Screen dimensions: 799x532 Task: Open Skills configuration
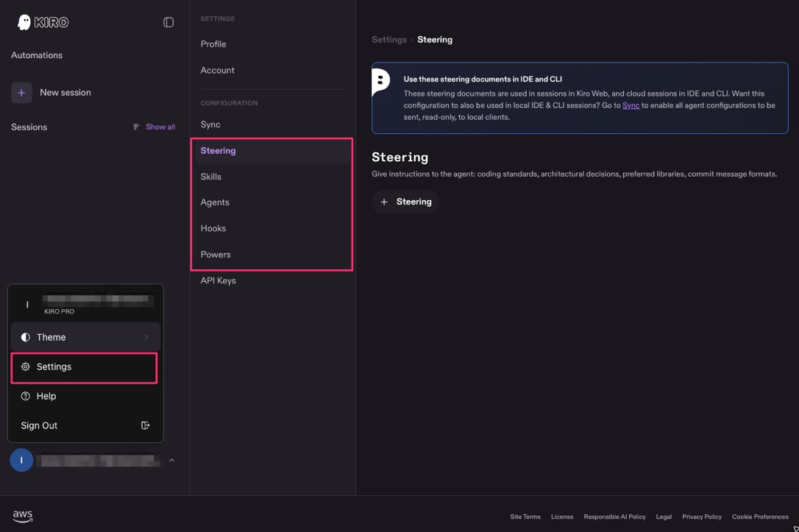tap(211, 177)
